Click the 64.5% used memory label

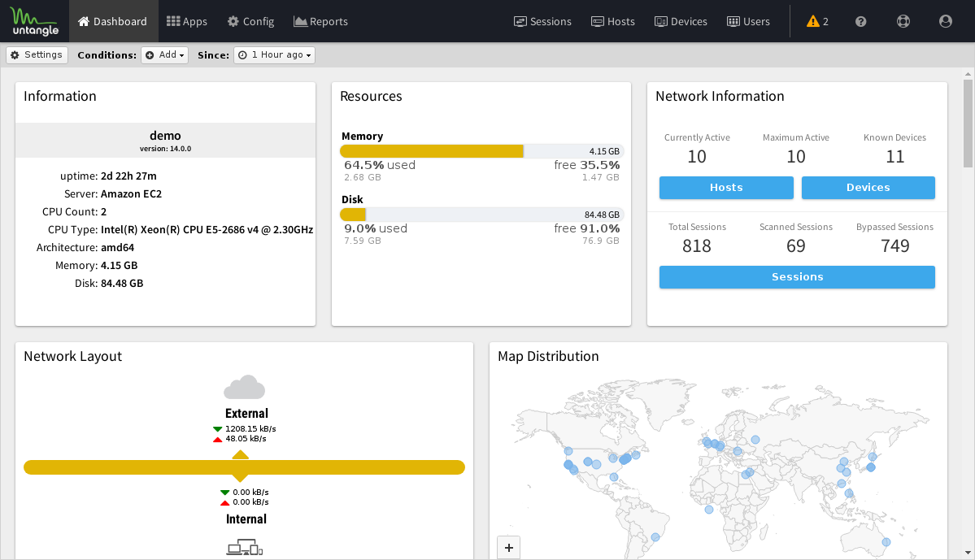[x=380, y=165]
